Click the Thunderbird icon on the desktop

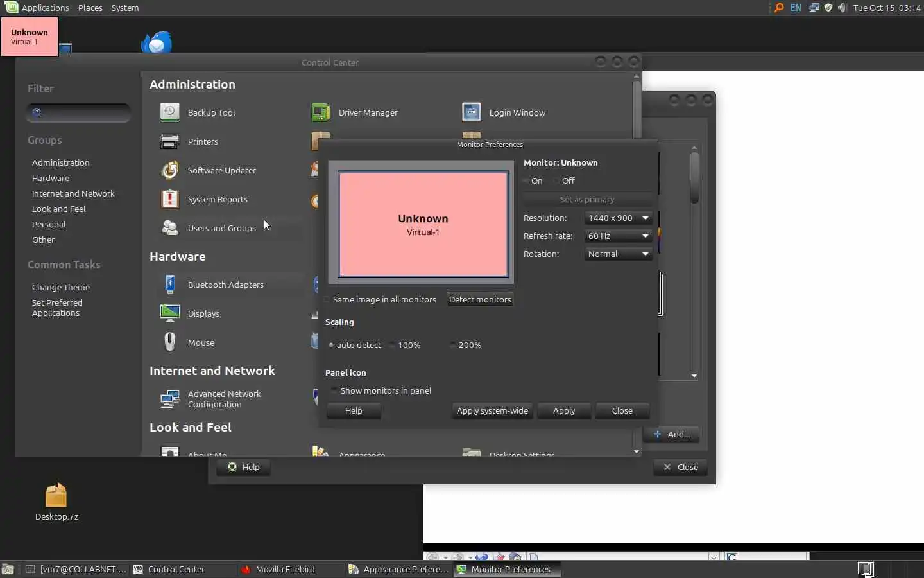157,42
